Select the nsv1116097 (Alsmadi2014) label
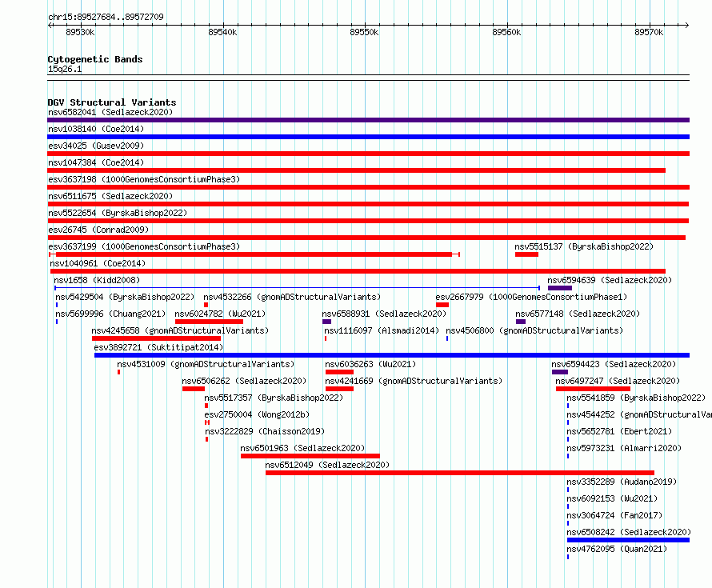This screenshot has height=588, width=712. pos(382,330)
